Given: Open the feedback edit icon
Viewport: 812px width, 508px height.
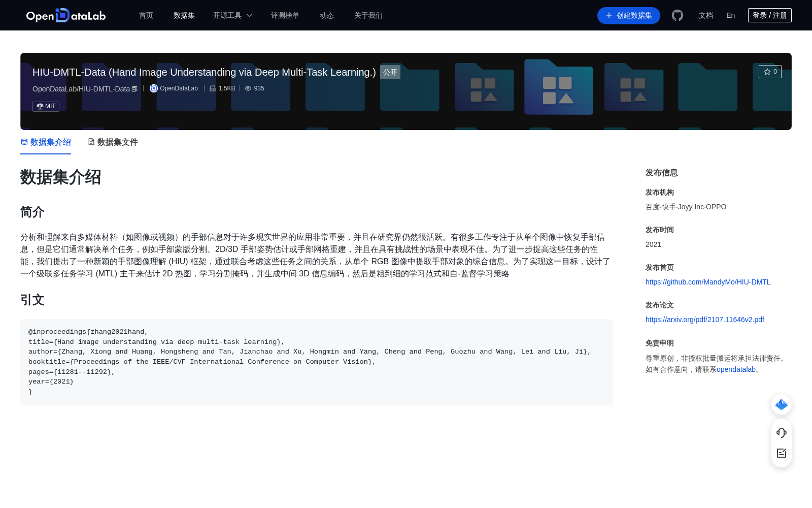Looking at the screenshot, I should [x=782, y=453].
